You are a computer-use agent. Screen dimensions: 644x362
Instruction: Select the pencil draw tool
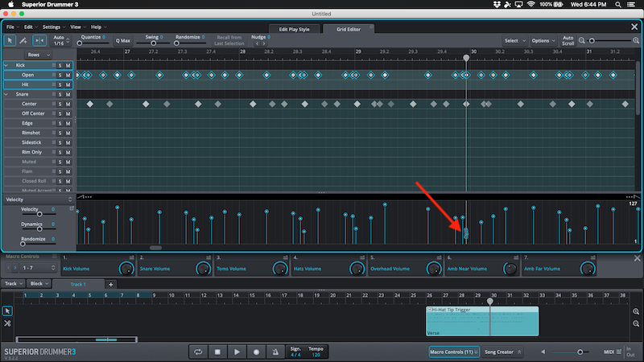tap(23, 41)
